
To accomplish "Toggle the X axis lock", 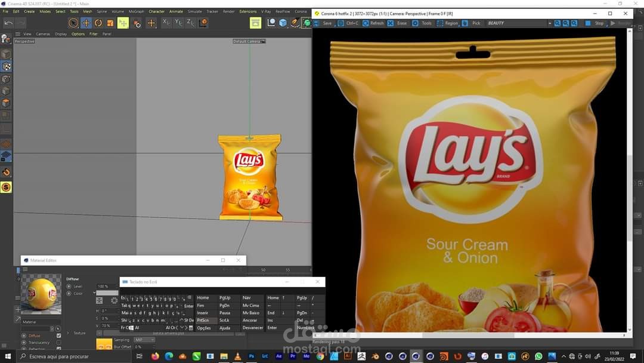I will coord(166,22).
